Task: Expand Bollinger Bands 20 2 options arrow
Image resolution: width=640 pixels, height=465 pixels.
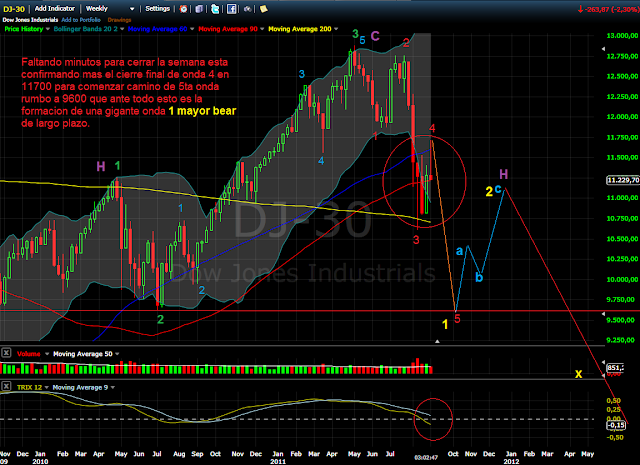Action: click(x=122, y=29)
